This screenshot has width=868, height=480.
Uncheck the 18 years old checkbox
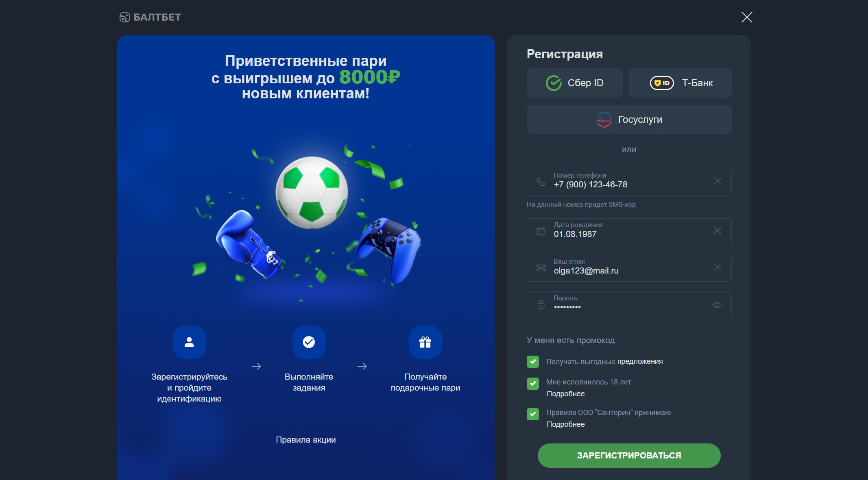pyautogui.click(x=533, y=384)
